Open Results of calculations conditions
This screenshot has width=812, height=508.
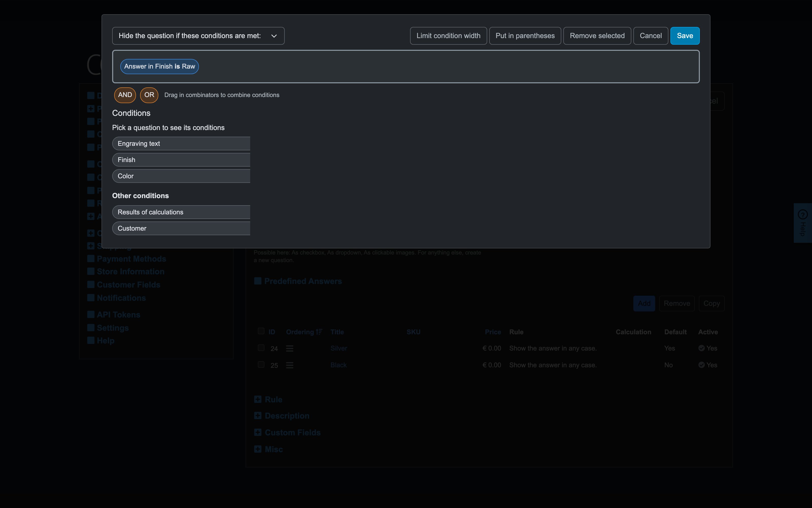point(181,212)
